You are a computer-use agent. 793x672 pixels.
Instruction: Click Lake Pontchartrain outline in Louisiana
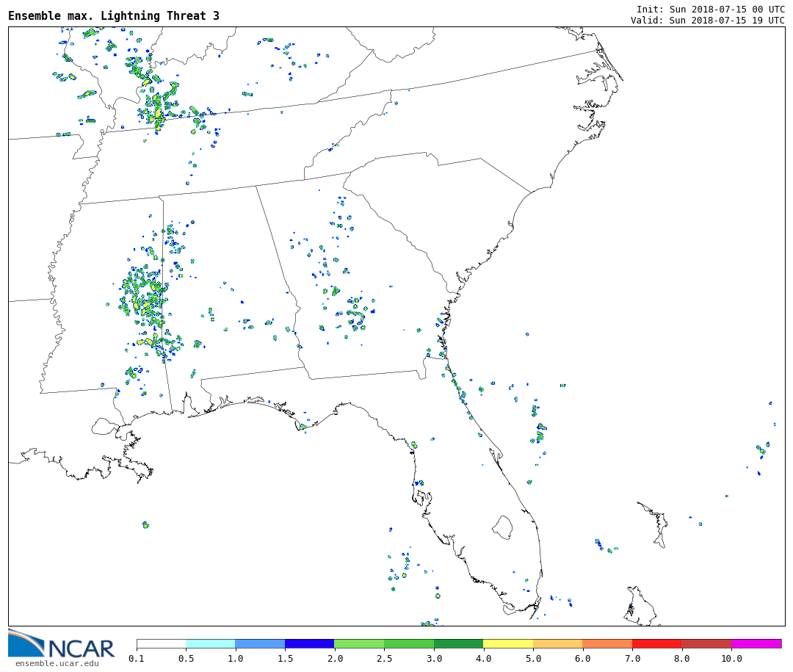click(x=105, y=425)
